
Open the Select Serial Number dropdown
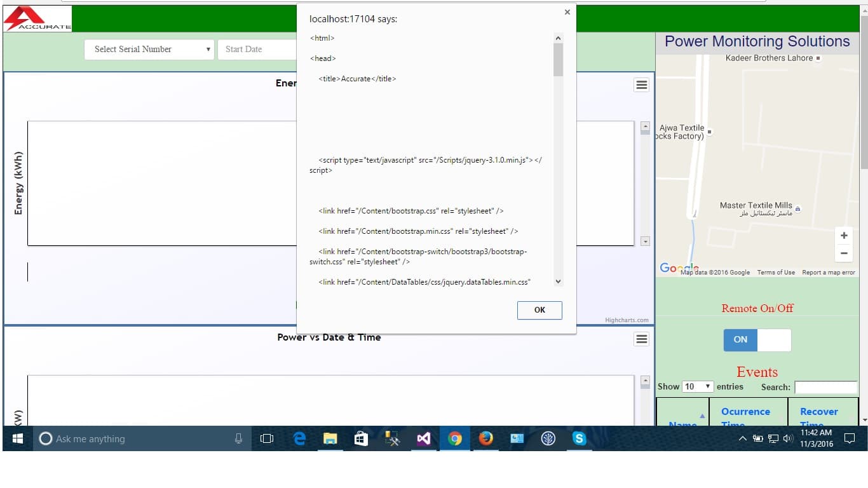(149, 49)
